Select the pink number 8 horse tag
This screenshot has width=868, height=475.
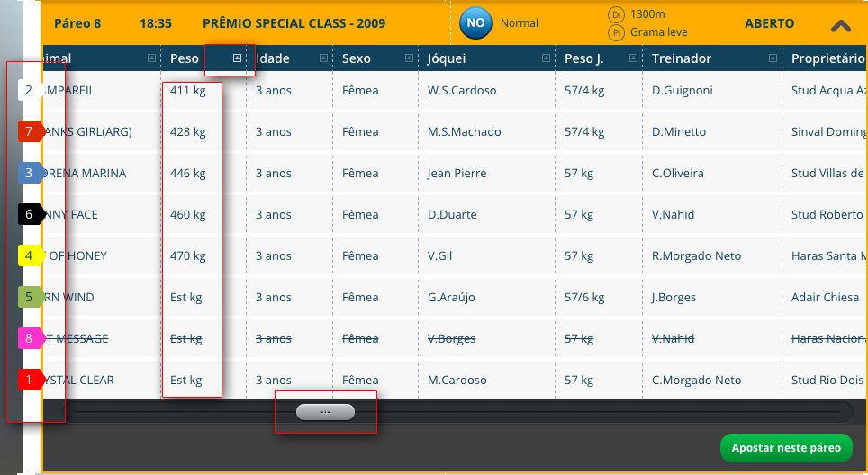pos(30,338)
